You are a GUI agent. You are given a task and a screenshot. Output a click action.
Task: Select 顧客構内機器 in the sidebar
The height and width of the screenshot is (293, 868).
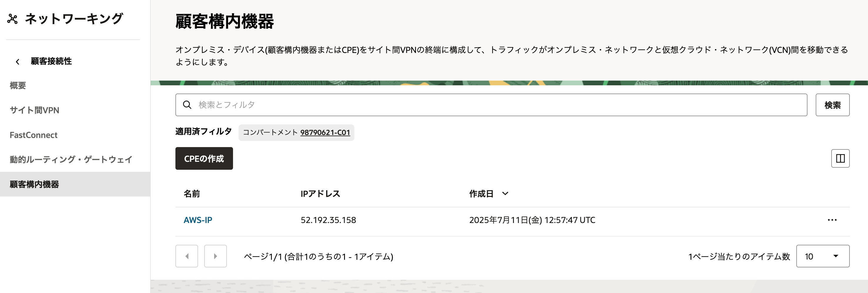tap(75, 184)
